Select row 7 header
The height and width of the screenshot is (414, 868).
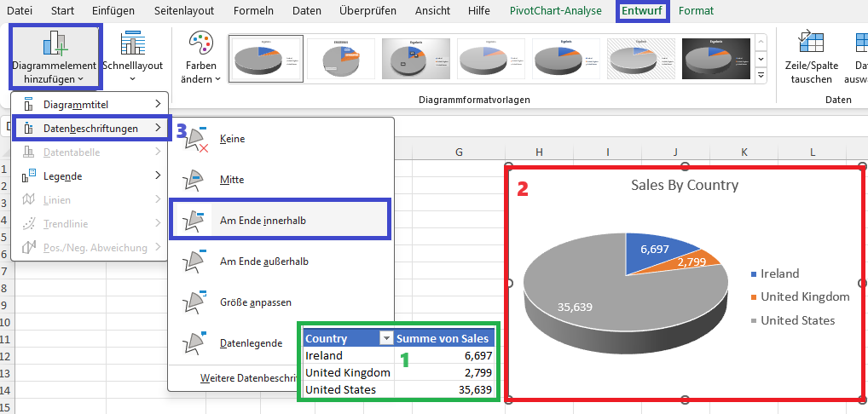click(5, 272)
